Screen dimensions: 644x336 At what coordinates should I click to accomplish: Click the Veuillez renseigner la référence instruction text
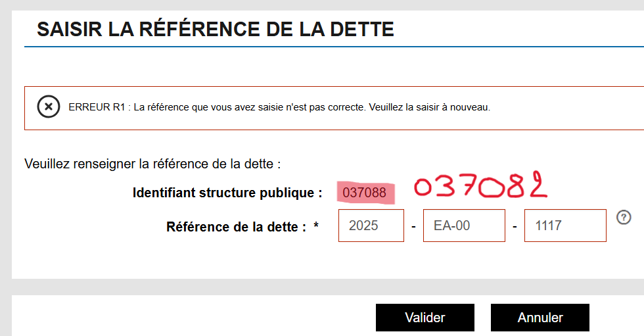[x=152, y=164]
